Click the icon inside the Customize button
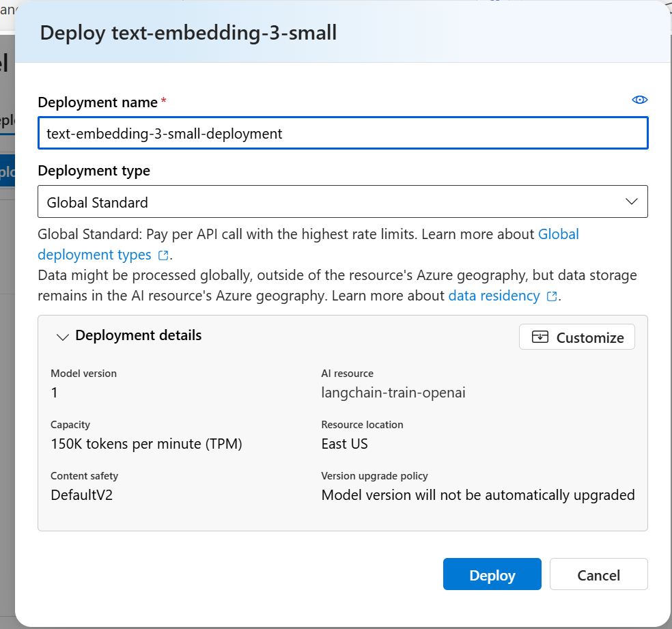 pos(540,337)
